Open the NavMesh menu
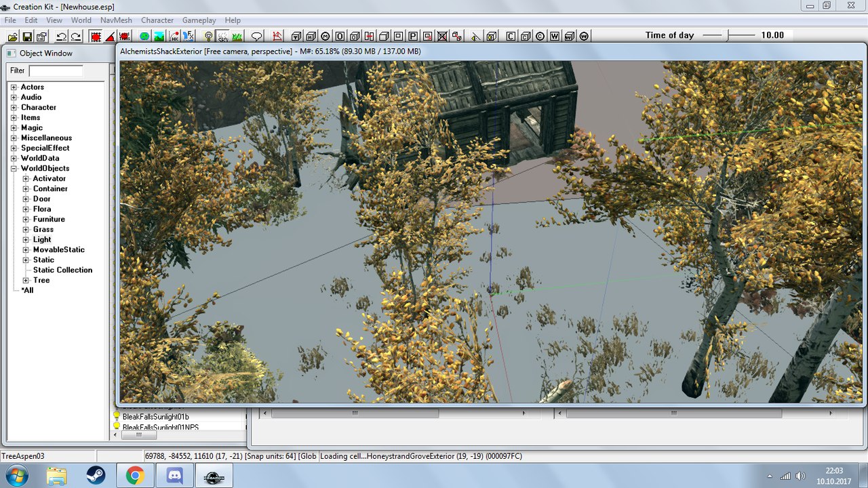 (x=117, y=20)
